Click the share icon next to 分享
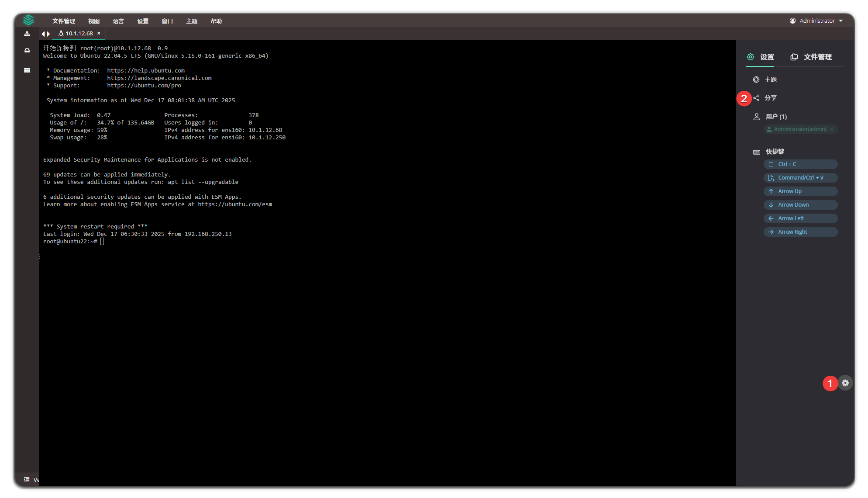 click(x=756, y=98)
